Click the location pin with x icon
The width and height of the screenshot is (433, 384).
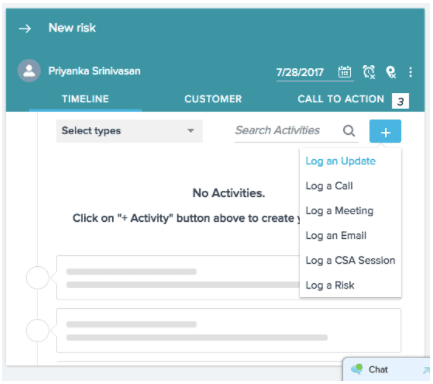tap(391, 72)
